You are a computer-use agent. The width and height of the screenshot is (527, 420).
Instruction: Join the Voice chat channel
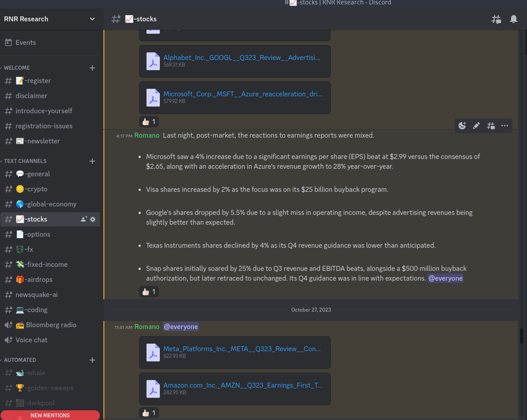50,340
